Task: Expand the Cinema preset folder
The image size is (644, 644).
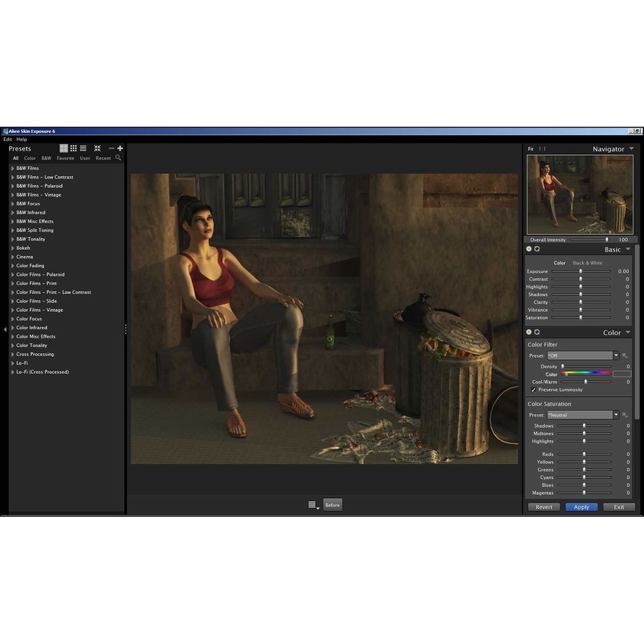Action: pos(13,257)
